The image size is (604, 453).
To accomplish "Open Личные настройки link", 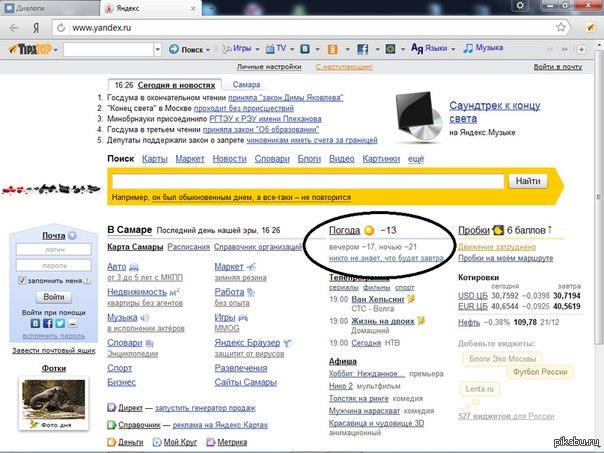I will coord(269,67).
